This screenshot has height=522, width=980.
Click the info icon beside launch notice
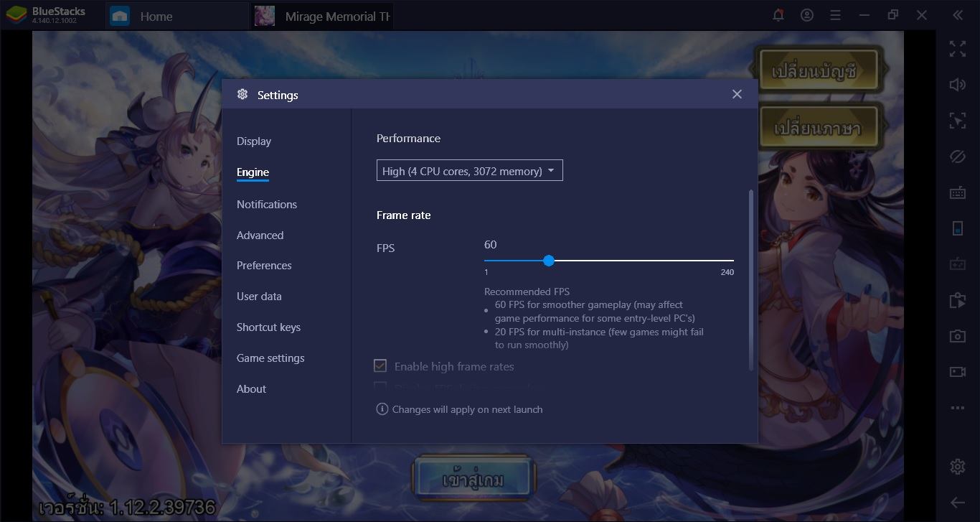(382, 409)
